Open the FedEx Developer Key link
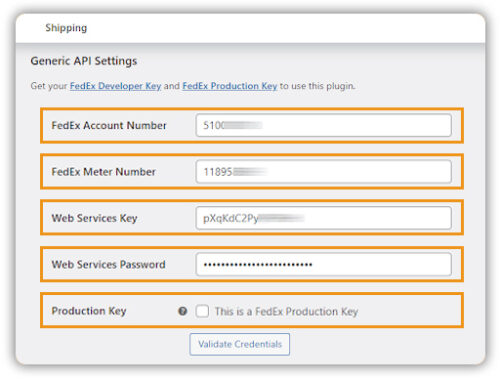The height and width of the screenshot is (380, 500). [115, 86]
